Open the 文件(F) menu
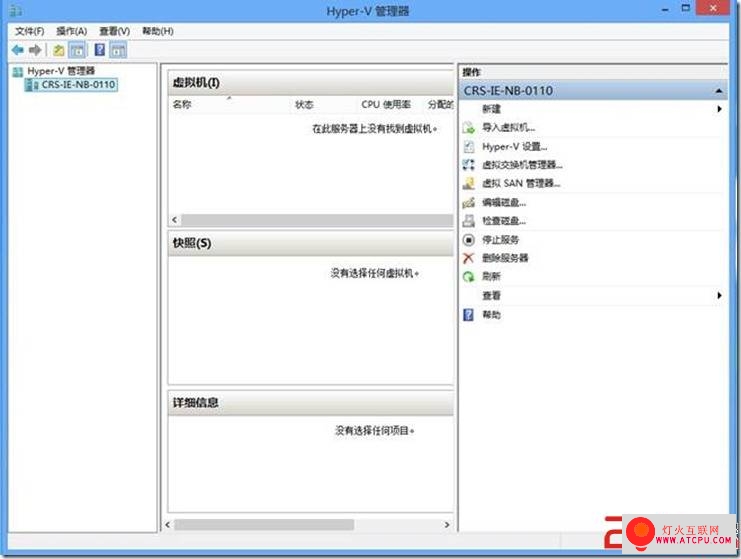Viewport: 741px width, 559px height. [x=30, y=31]
